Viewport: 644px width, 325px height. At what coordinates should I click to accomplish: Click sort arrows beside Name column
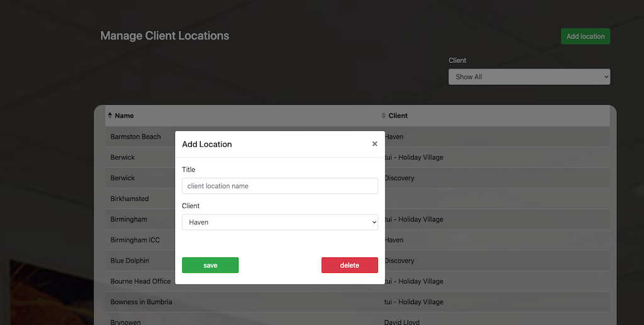click(x=110, y=115)
